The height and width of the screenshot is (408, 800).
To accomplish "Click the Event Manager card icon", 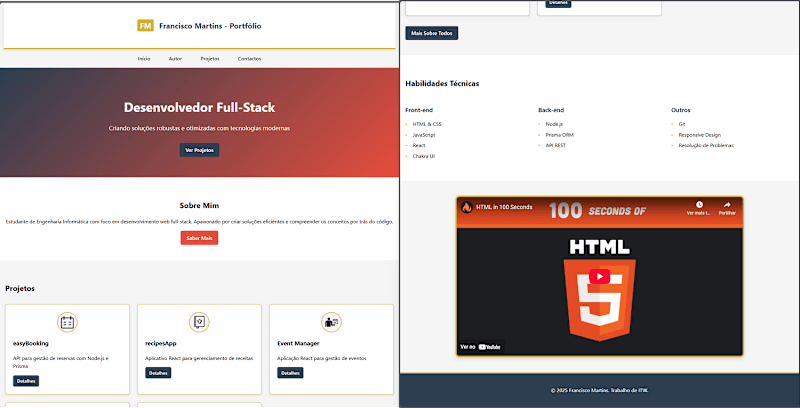I will coord(332,322).
